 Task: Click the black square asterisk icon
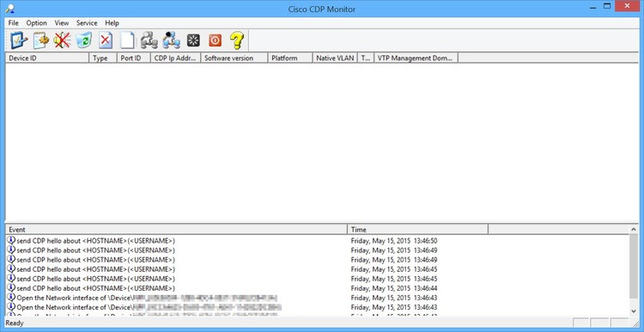(193, 39)
